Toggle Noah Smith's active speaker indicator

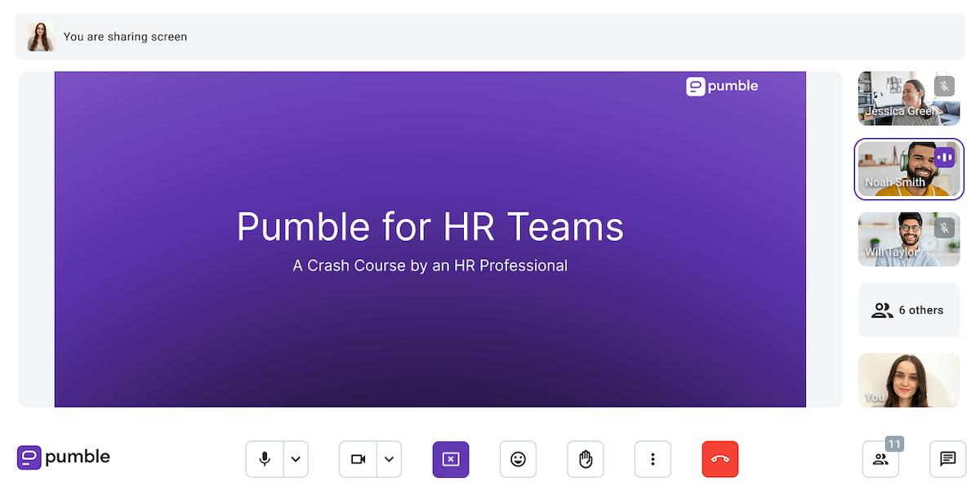pyautogui.click(x=945, y=158)
